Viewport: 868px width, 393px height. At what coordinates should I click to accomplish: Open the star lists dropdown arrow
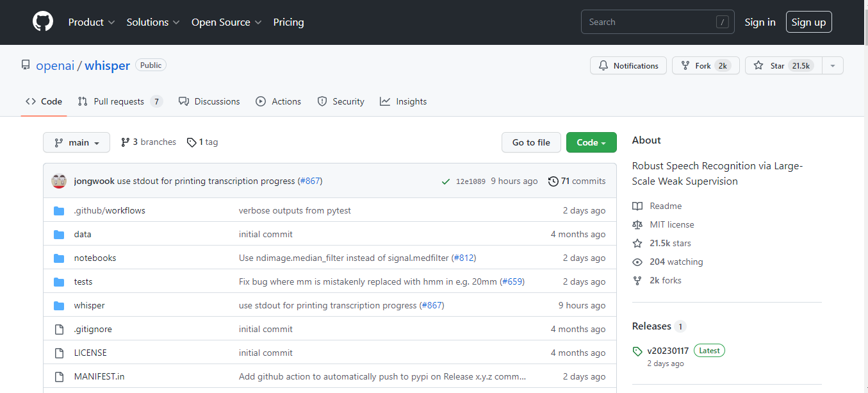(x=832, y=65)
